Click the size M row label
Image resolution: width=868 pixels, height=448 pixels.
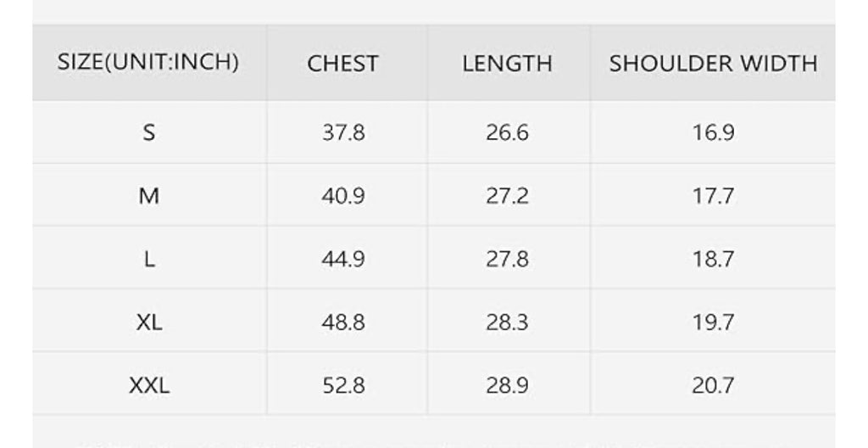click(149, 196)
